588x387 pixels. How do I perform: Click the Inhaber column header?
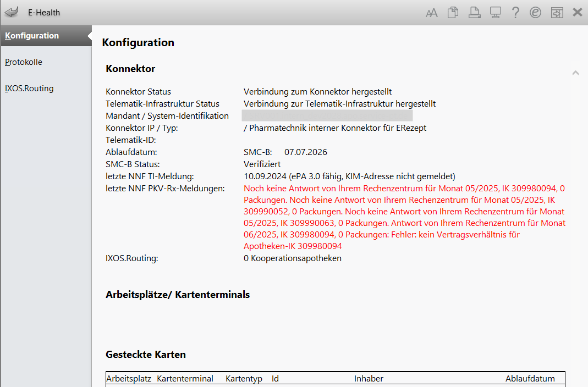pos(369,378)
